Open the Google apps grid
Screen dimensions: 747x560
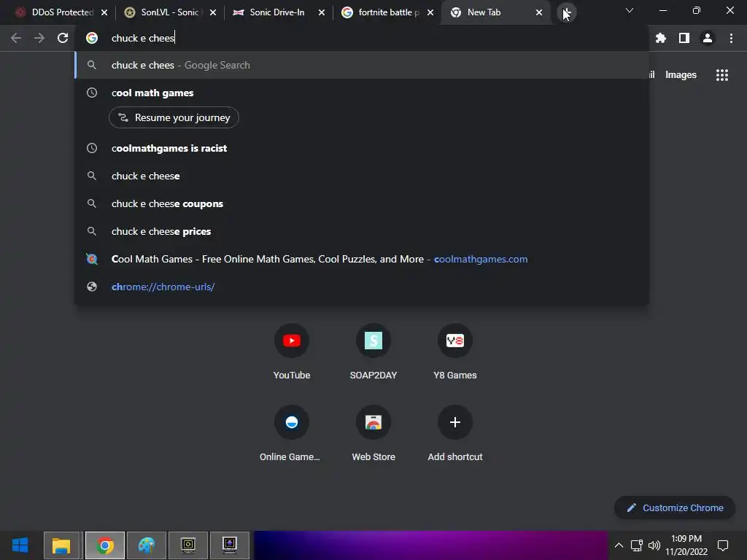tap(722, 75)
